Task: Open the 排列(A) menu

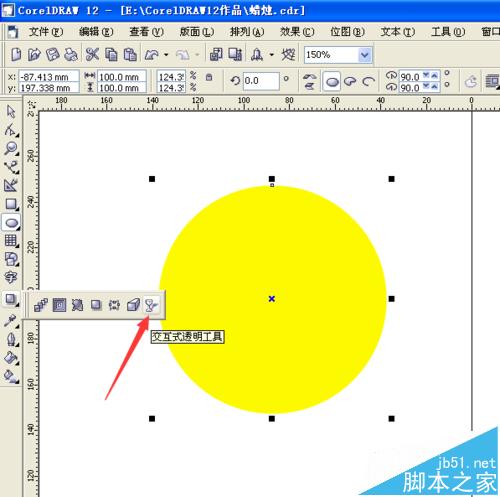Action: [x=247, y=32]
